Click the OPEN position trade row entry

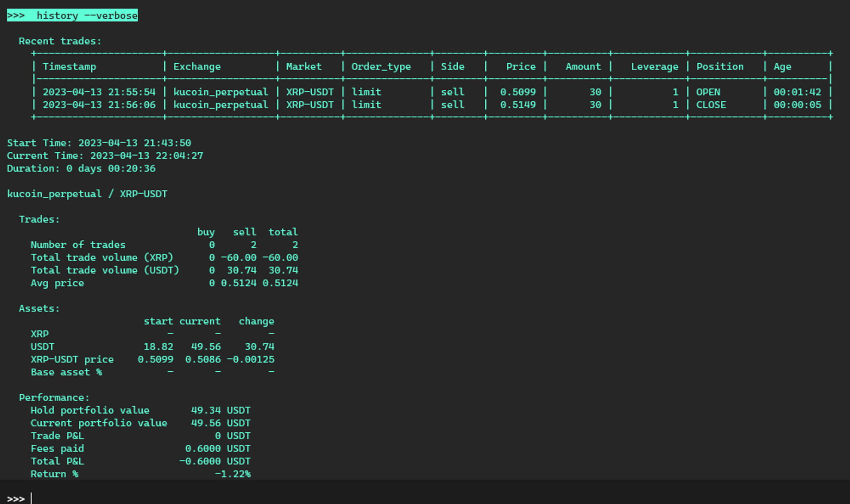point(708,92)
